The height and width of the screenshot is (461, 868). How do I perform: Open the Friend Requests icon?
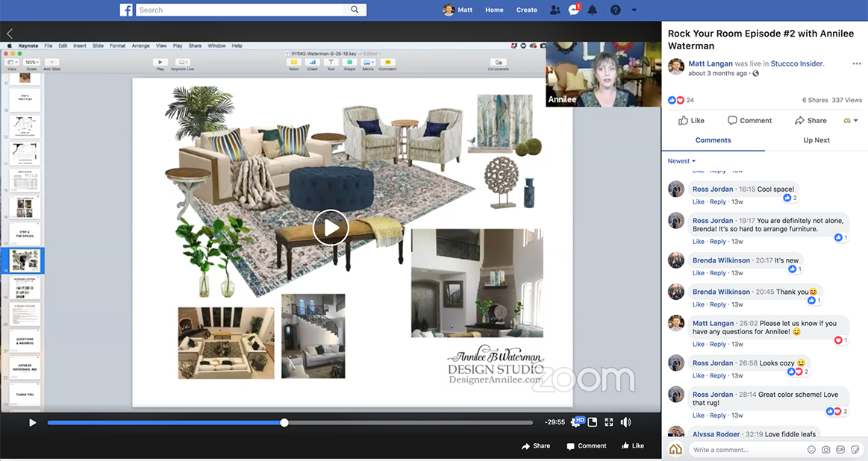(x=555, y=10)
